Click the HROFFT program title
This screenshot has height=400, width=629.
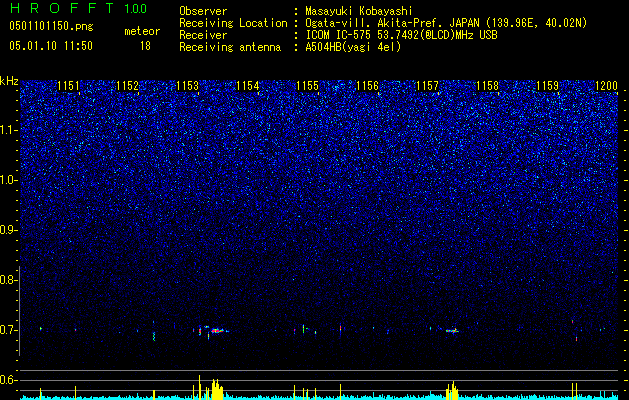(62, 8)
